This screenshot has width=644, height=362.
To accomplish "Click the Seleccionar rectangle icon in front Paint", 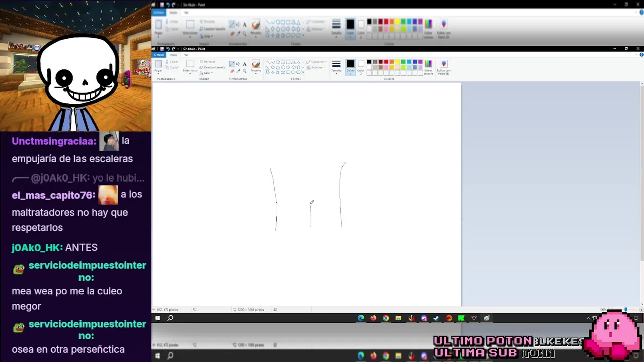I will pos(190,64).
